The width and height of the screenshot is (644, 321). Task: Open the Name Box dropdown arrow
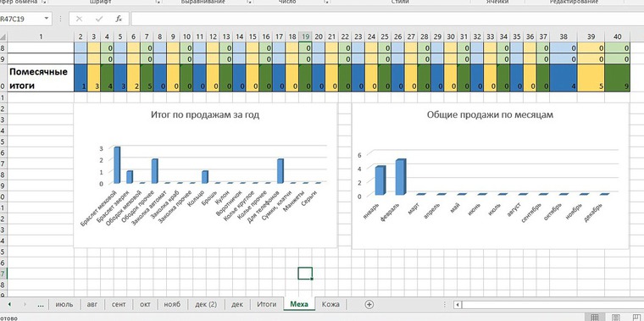[x=47, y=19]
